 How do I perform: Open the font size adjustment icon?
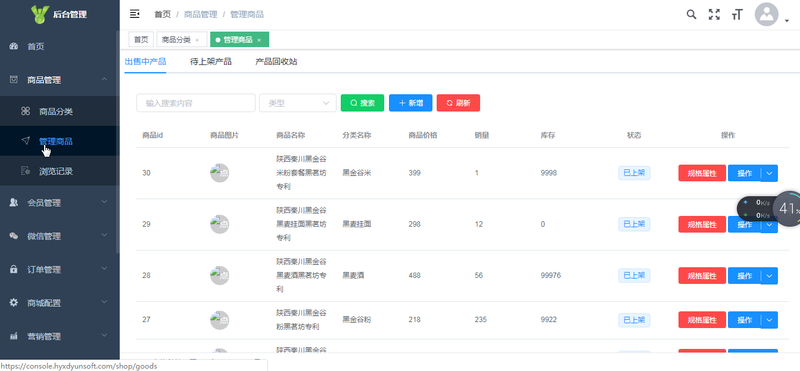pyautogui.click(x=737, y=15)
